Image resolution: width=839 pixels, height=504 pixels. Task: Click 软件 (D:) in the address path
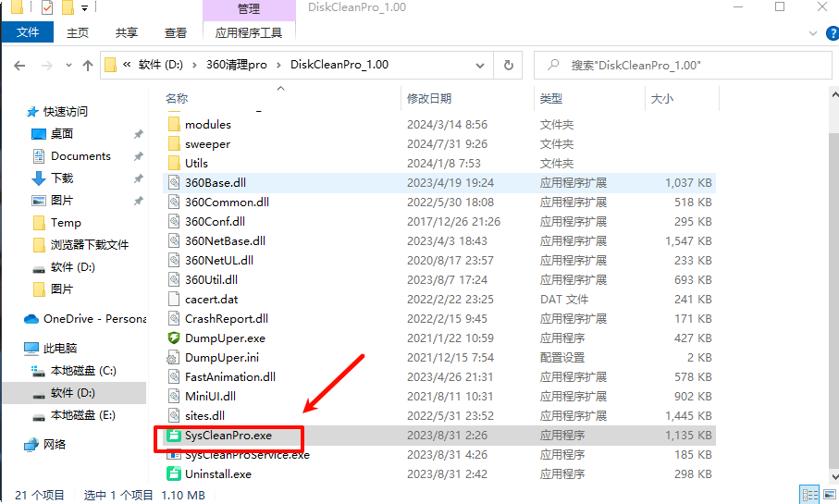tap(161, 65)
